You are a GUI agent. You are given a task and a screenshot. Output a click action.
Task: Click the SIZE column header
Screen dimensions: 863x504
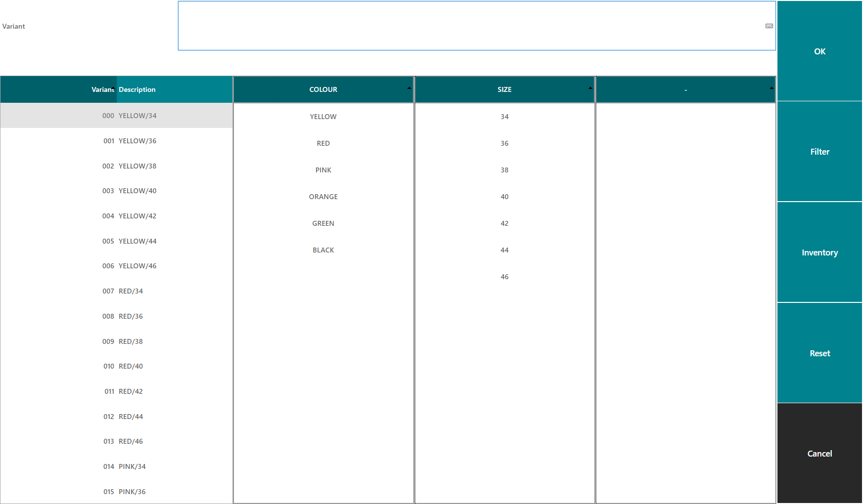pos(504,89)
